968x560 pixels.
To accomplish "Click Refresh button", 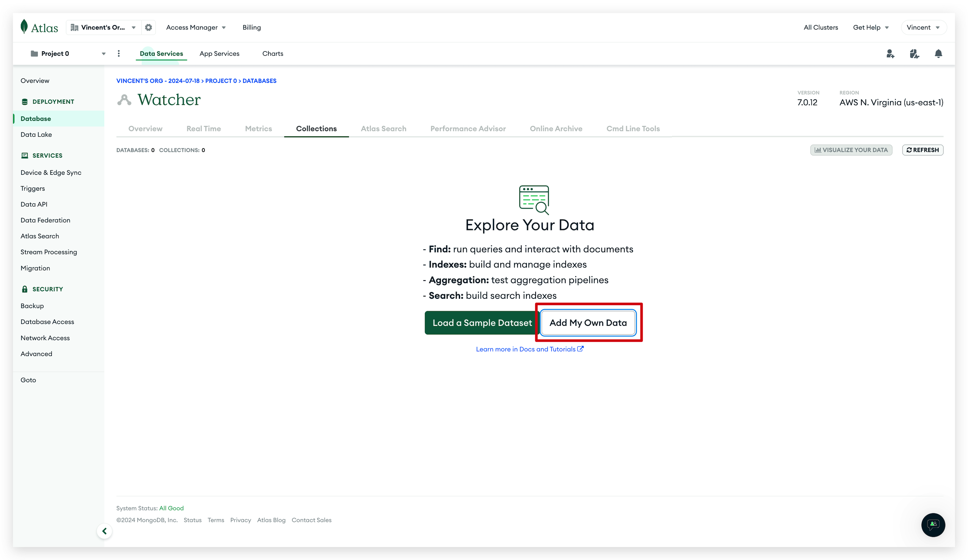I will click(922, 150).
